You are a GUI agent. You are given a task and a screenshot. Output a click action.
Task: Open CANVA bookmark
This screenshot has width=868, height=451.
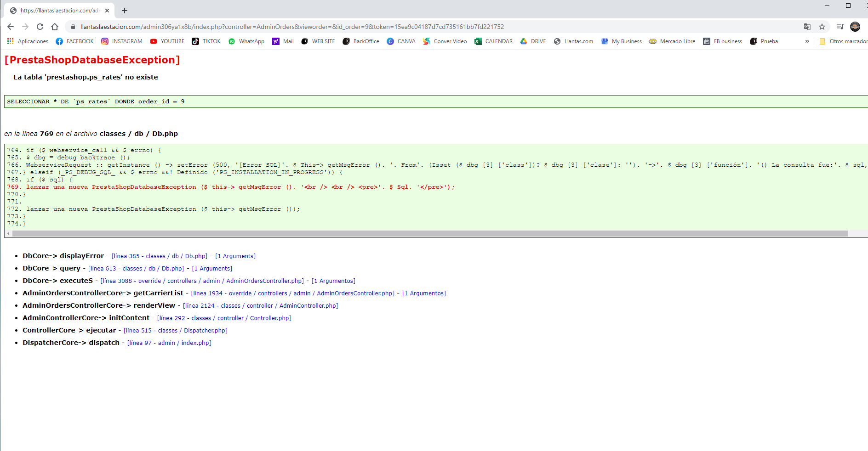click(401, 41)
